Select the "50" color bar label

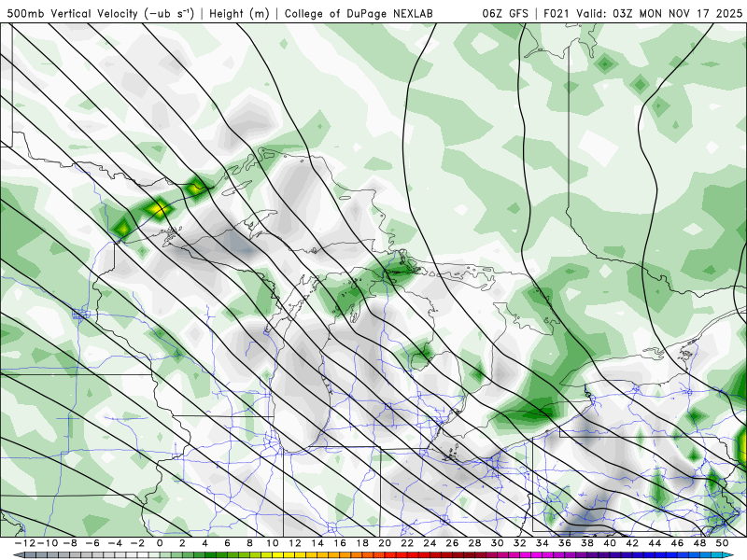pos(723,543)
